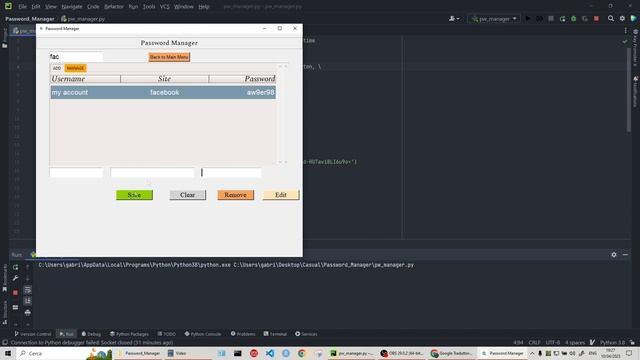Select the ADD tab in Password Manager

[57, 68]
